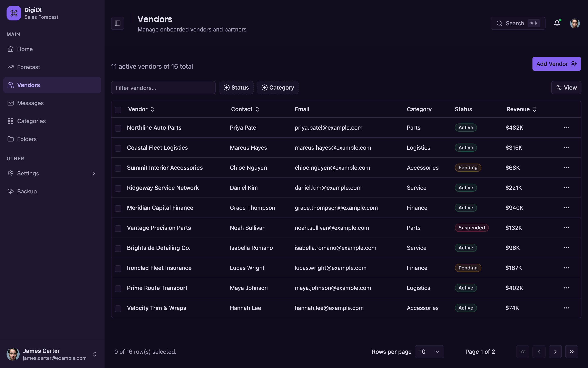Open the user avatar in top bar
588x368 pixels.
tap(575, 23)
